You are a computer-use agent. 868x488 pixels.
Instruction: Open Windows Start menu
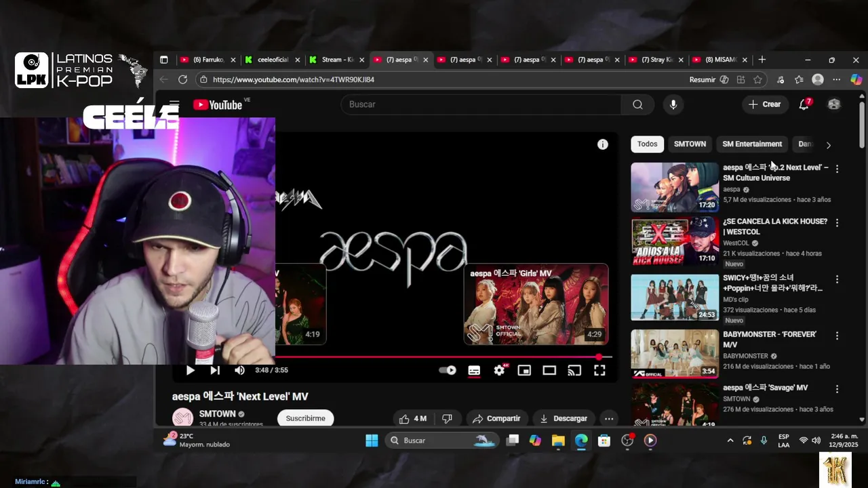(x=372, y=441)
